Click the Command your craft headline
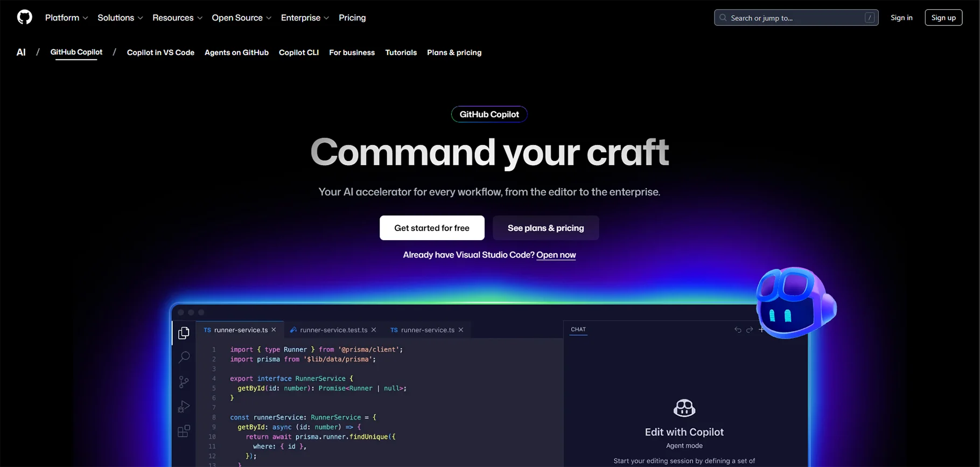 (x=489, y=152)
